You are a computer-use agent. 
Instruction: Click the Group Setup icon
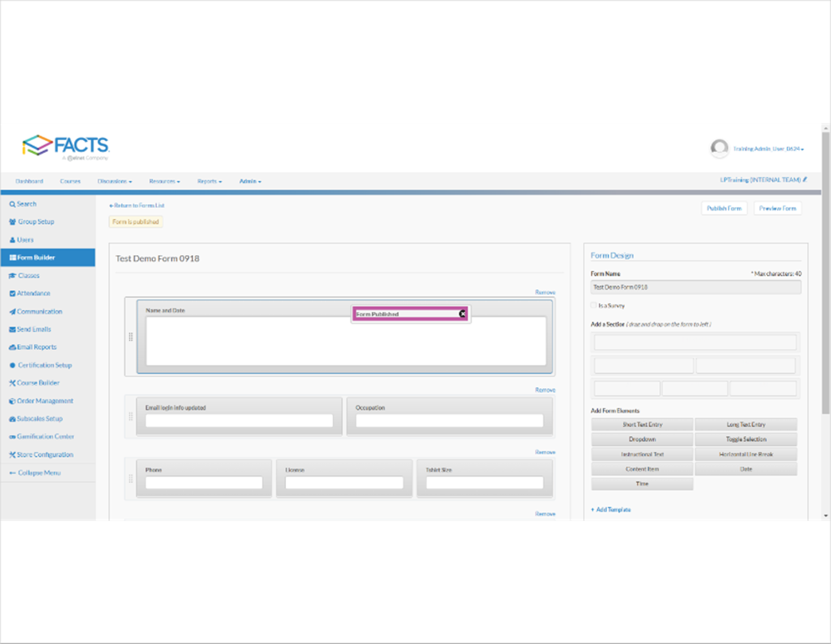pyautogui.click(x=12, y=222)
